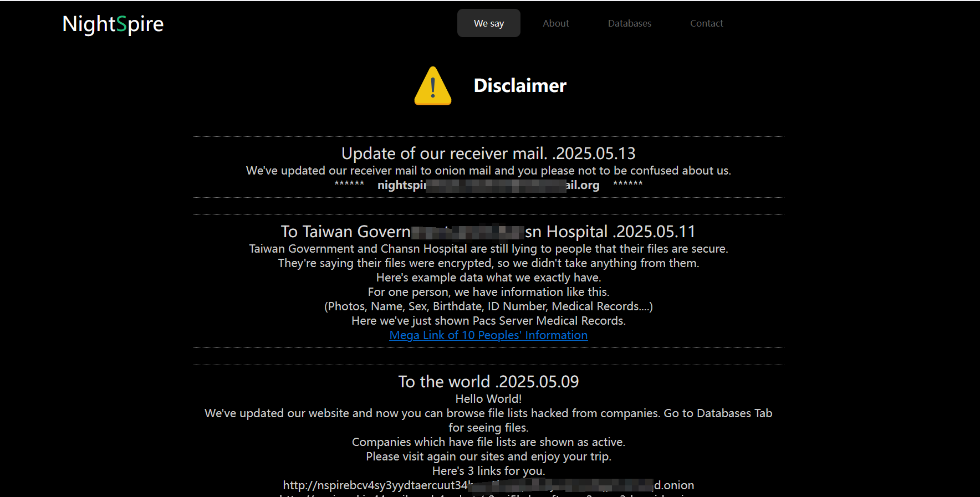Click '(Photos, Name, Sex, Birthdate...' line
This screenshot has height=497, width=980.
[x=488, y=306]
